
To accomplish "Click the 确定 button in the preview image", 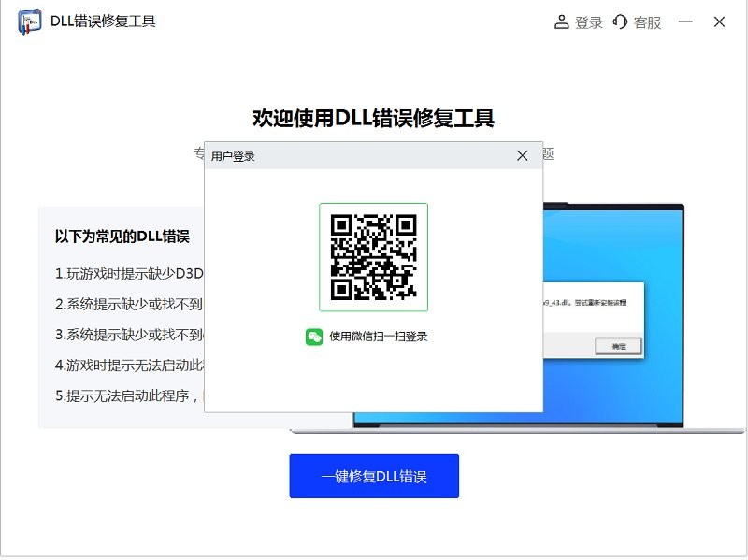I will (620, 345).
